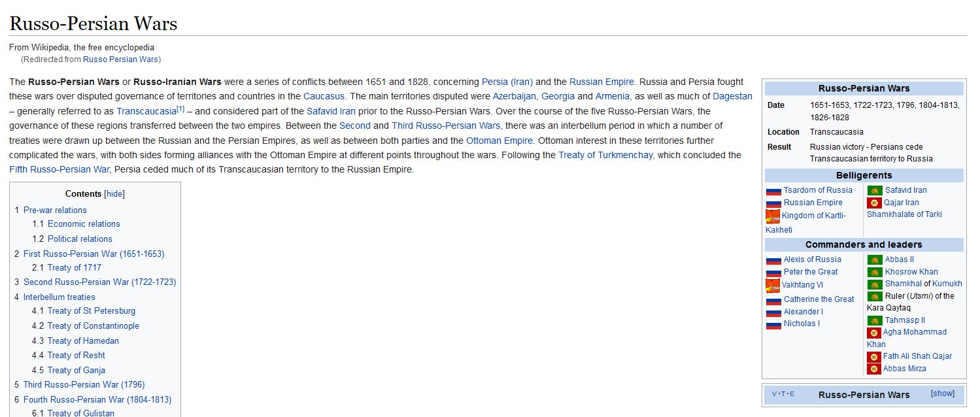Jump to section 1 Pre-war relations
This screenshot has height=417, width=980.
pos(55,210)
